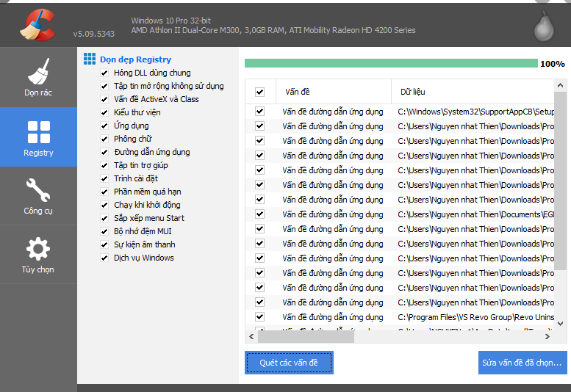Toggle Dịch vụ Windows checkbox
Viewport: 571px width, 392px height.
pos(104,258)
